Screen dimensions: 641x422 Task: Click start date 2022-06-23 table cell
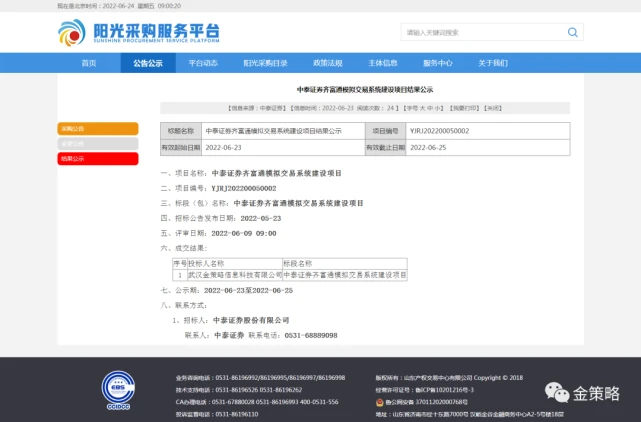click(283, 148)
